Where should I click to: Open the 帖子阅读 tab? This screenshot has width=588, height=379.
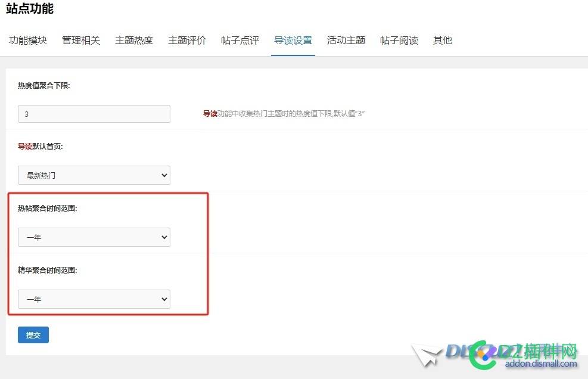point(399,40)
